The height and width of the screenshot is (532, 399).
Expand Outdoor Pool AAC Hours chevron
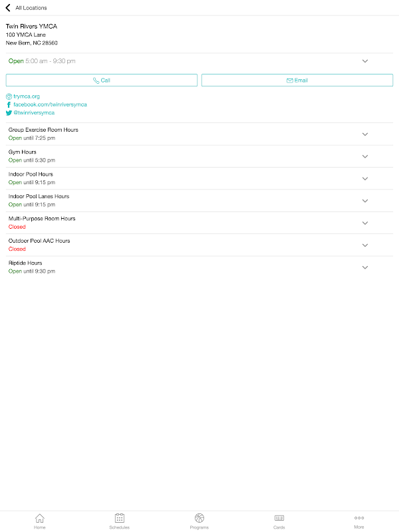[x=365, y=245]
